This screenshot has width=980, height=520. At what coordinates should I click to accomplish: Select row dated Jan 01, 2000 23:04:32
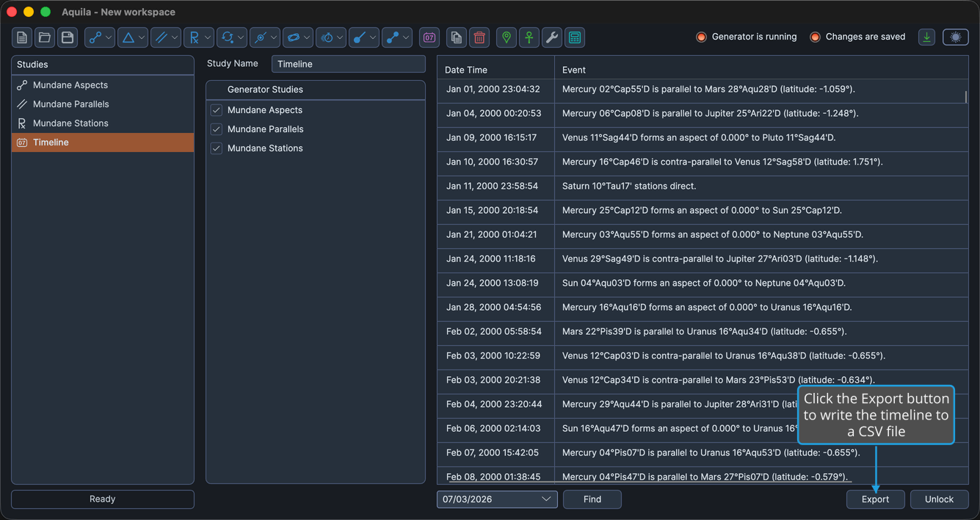click(x=703, y=89)
